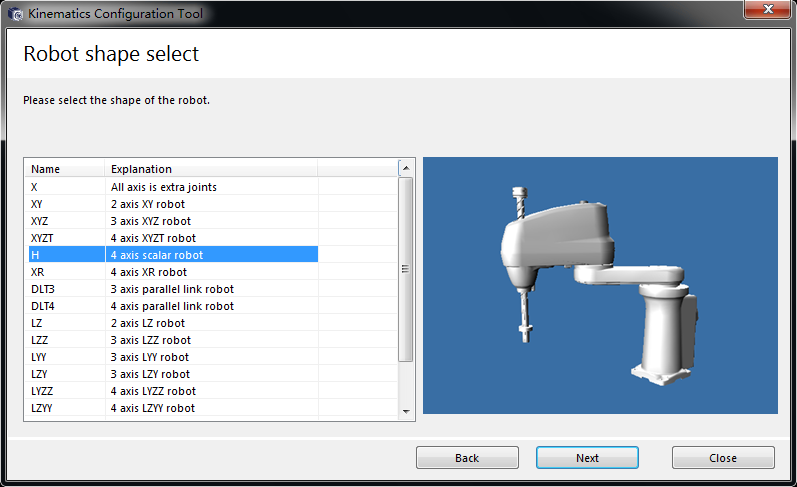Click '3 axis LZZ robot' explanation

[151, 340]
